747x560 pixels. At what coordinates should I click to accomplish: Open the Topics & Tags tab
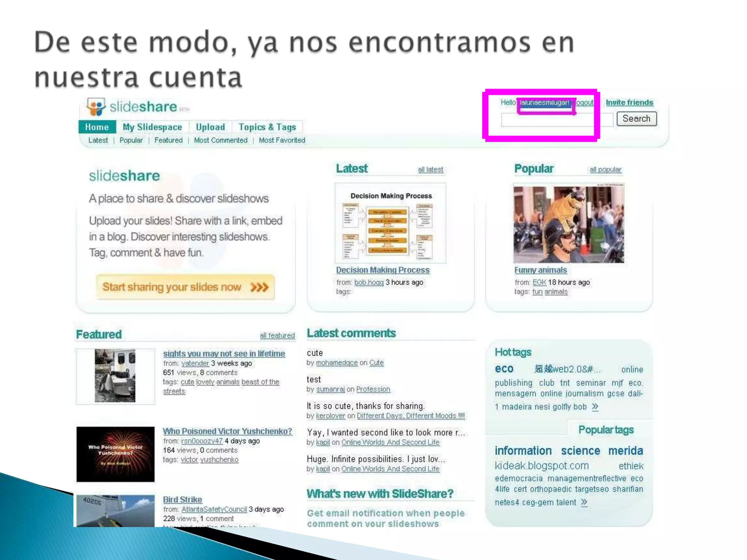tap(267, 127)
